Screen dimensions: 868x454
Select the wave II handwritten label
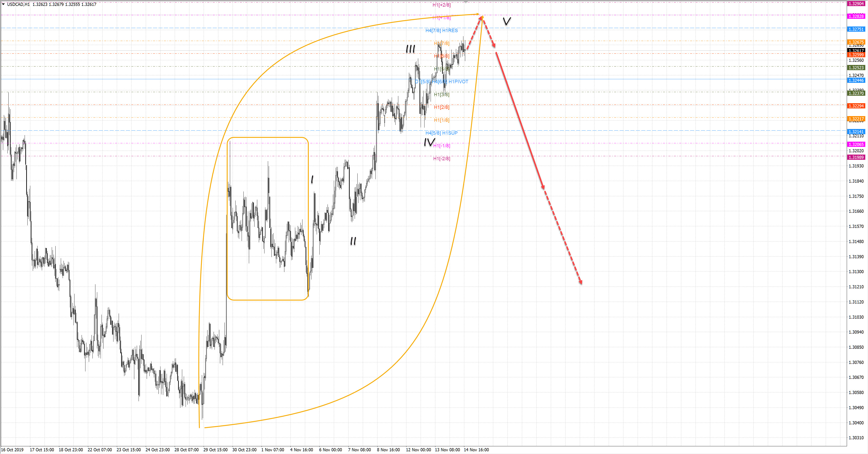353,241
